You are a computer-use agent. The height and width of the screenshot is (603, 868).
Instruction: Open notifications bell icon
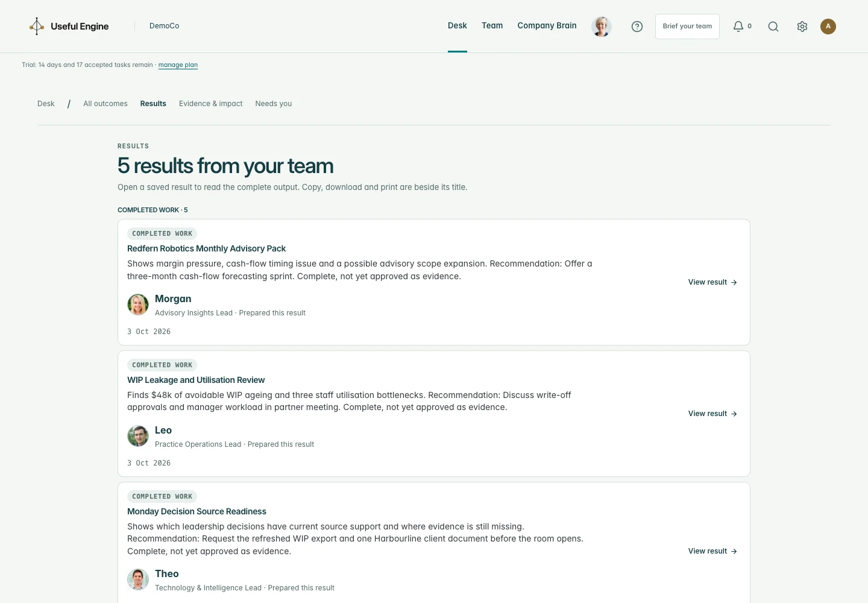(x=738, y=27)
